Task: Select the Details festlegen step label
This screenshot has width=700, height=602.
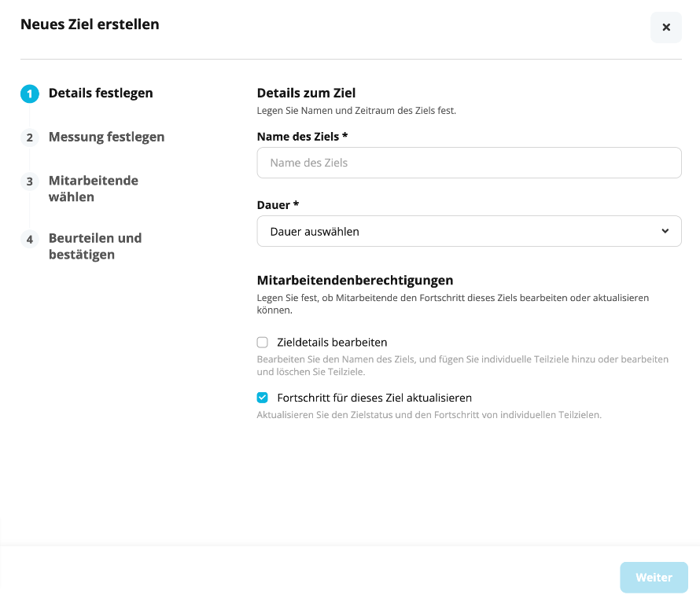Action: (x=101, y=94)
